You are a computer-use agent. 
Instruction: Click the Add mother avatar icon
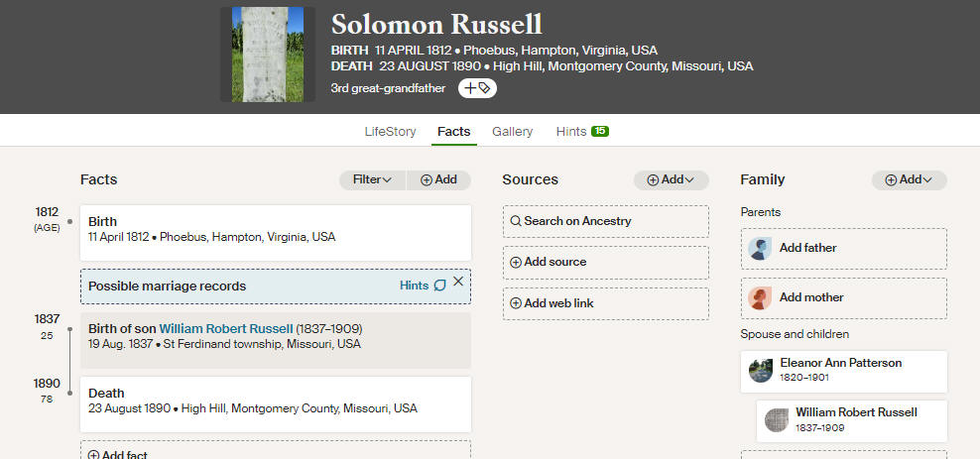tap(760, 297)
